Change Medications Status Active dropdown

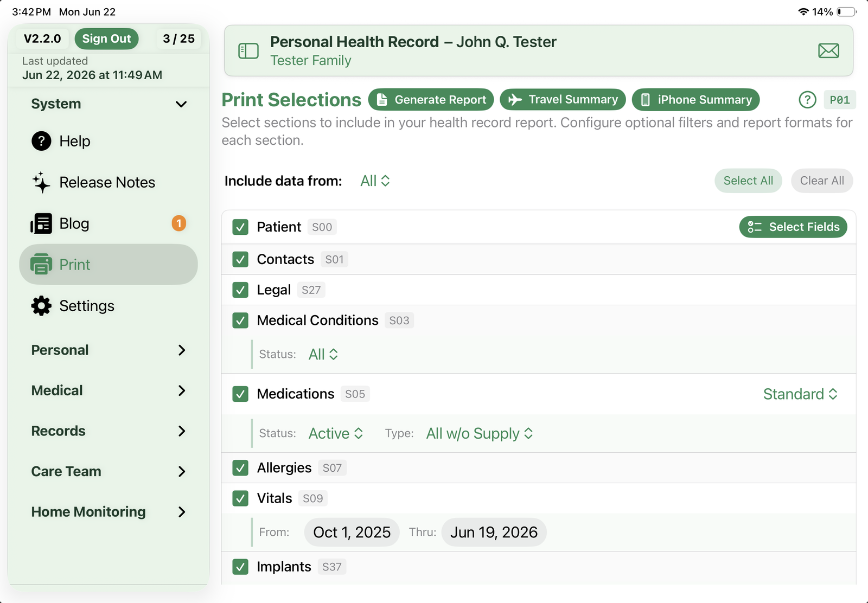(336, 434)
